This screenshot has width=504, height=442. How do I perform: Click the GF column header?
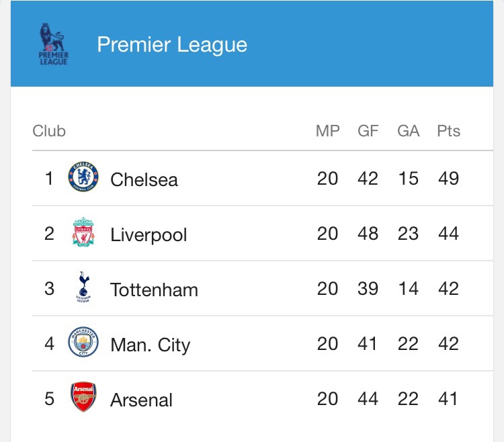[368, 131]
